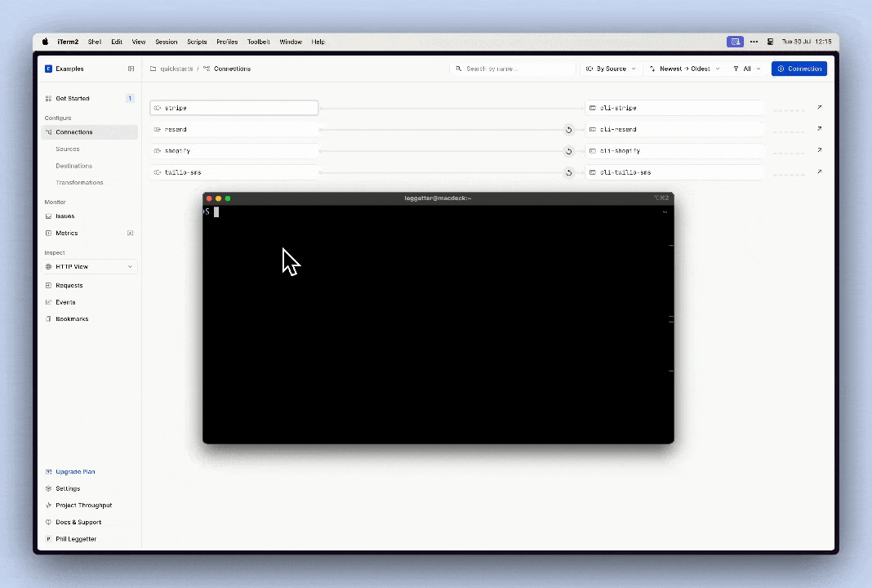Toggle the retry icon on the shopify connection
Viewport: 872px width, 588px height.
pyautogui.click(x=569, y=150)
